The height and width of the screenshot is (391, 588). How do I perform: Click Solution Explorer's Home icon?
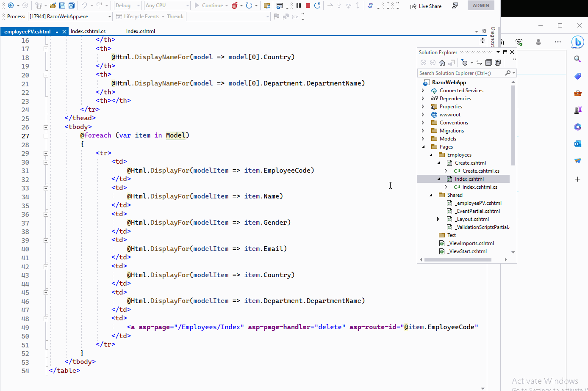tap(442, 63)
